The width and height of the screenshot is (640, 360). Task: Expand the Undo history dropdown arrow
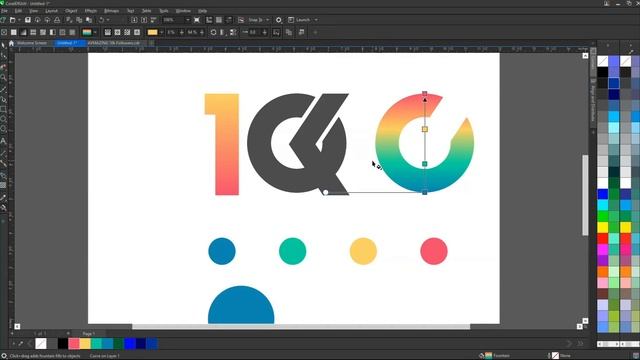(108, 20)
